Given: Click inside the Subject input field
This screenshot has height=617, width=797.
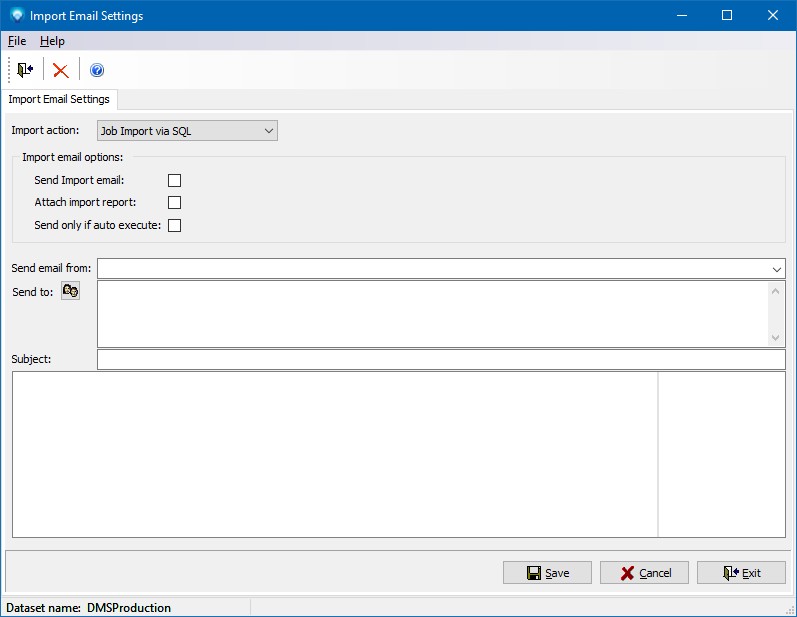Looking at the screenshot, I should click(x=440, y=359).
